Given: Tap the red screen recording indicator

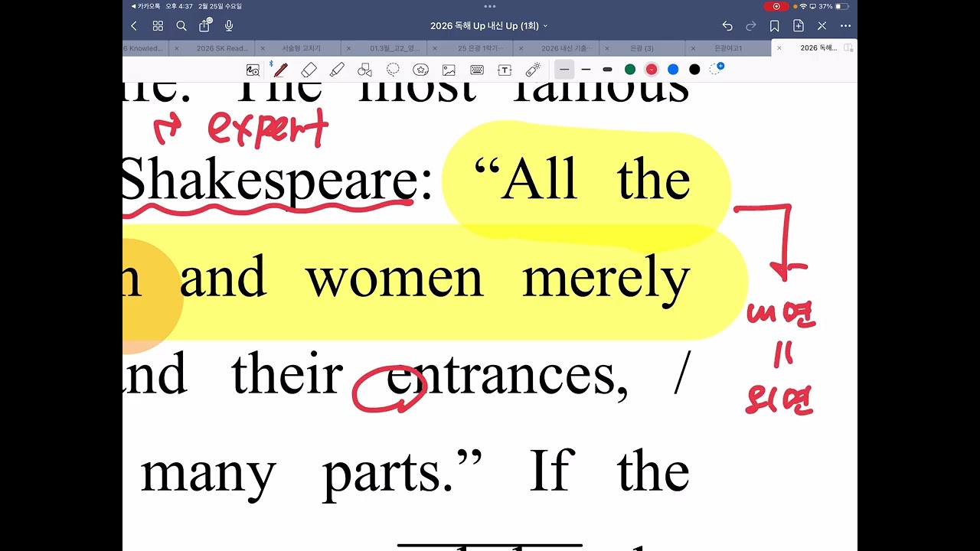Looking at the screenshot, I should (776, 6).
